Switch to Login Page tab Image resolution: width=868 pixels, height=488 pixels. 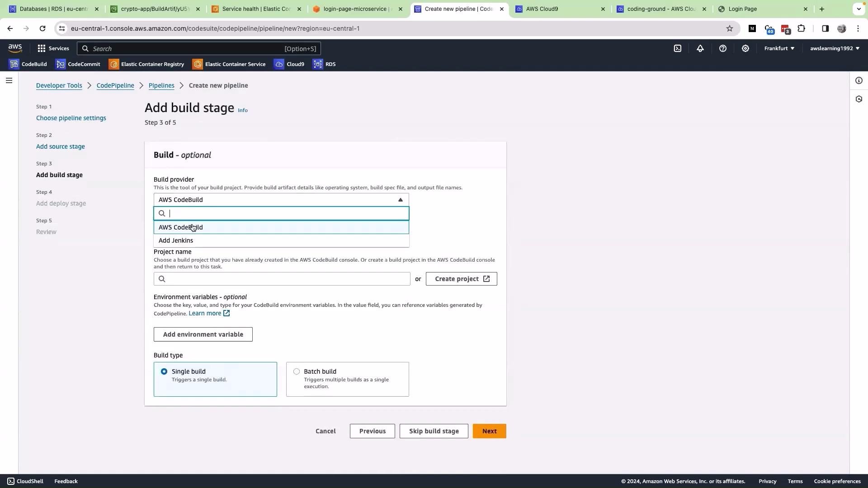[762, 9]
